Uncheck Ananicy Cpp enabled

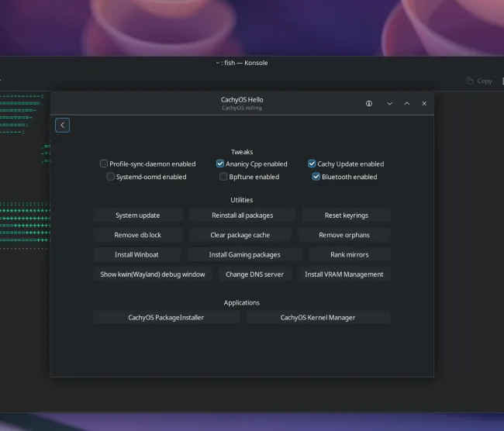tap(220, 164)
